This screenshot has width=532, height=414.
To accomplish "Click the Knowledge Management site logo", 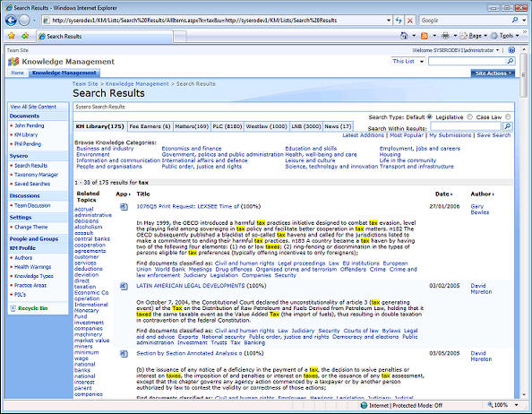I will tap(13, 62).
